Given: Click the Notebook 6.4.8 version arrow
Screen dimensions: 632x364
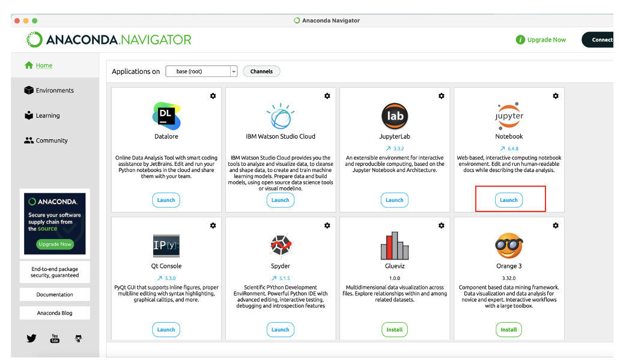Looking at the screenshot, I should coord(503,149).
